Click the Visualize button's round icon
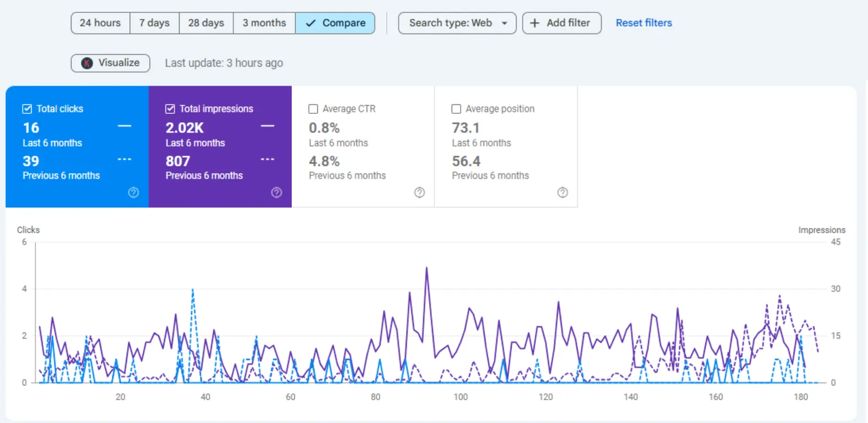 tap(87, 63)
